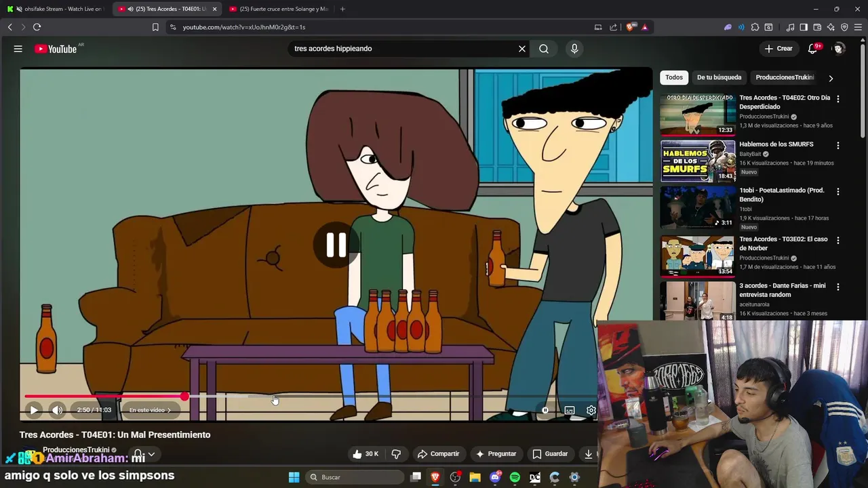Expand the 'En este video' chapters chip

click(x=150, y=410)
